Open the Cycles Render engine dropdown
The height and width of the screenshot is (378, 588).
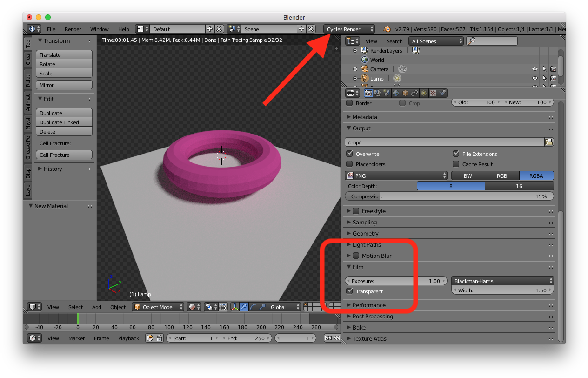[x=349, y=29]
